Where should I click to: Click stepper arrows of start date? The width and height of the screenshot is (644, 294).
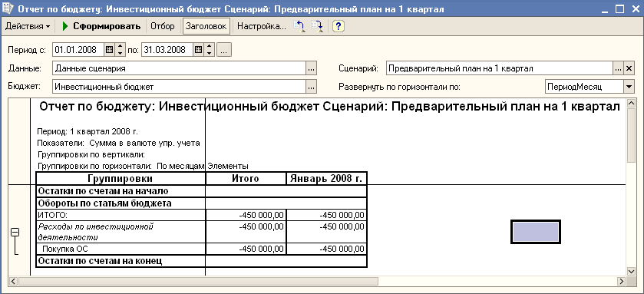coord(120,50)
